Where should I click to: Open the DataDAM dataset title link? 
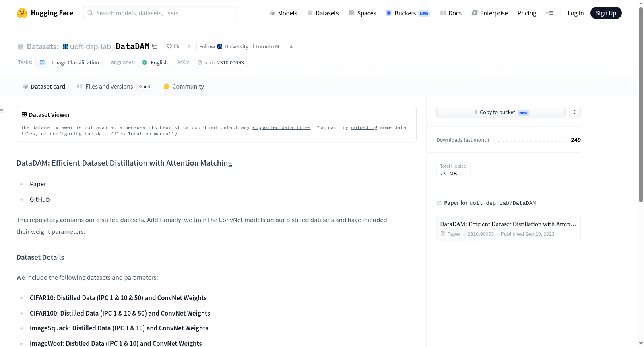(132, 46)
